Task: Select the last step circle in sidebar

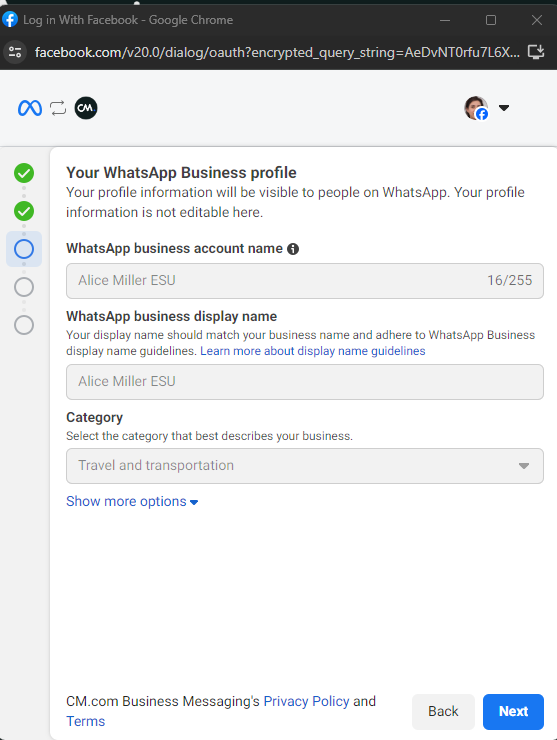Action: [x=24, y=325]
